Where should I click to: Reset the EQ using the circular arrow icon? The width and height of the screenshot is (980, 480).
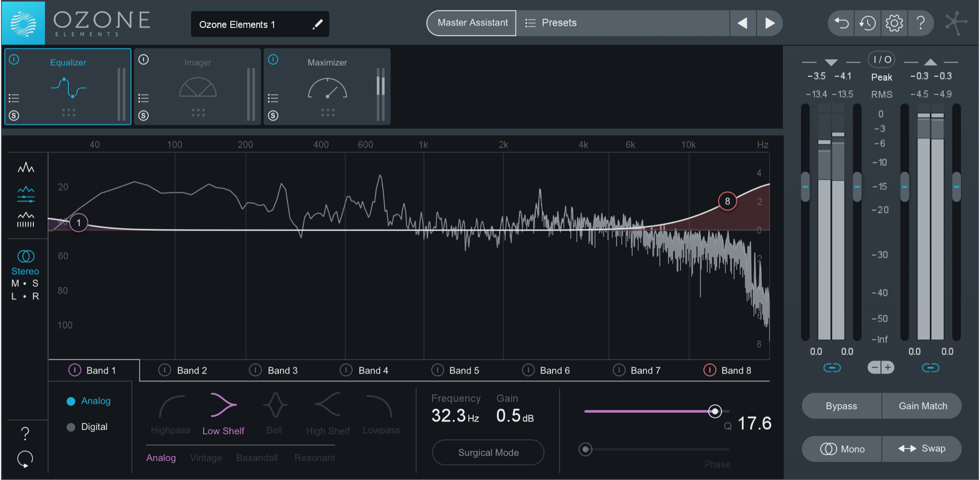(25, 459)
